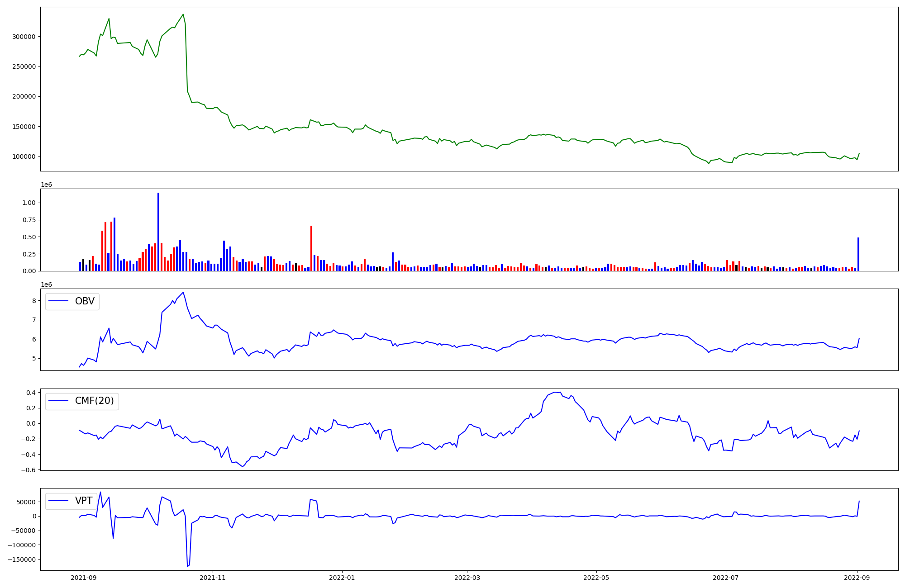Click the 300000 price axis tick label
Screen dimensions: 905x588
[x=24, y=37]
